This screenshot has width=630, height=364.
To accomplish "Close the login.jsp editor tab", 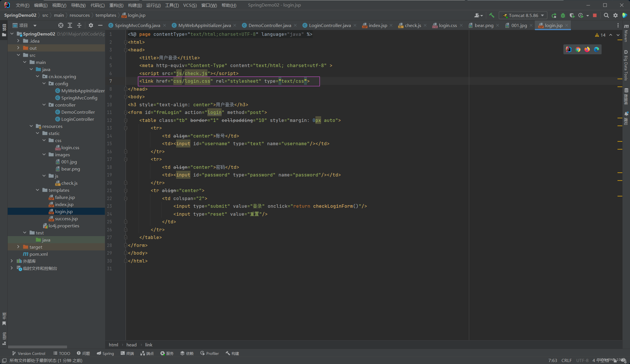I will tap(567, 25).
